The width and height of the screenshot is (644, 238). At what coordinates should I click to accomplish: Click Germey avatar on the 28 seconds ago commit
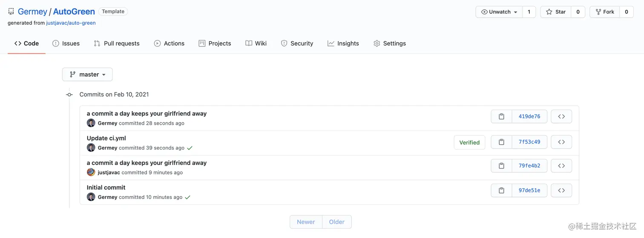[x=91, y=123]
